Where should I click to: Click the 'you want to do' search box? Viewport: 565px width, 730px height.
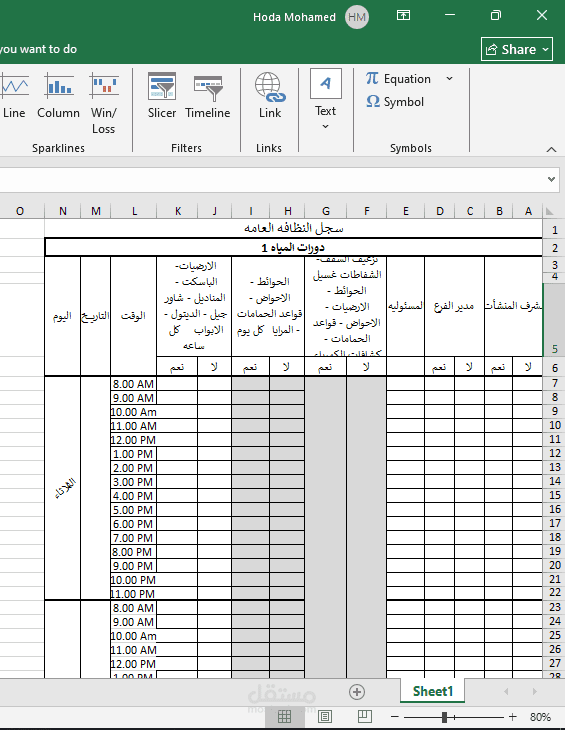click(x=39, y=49)
